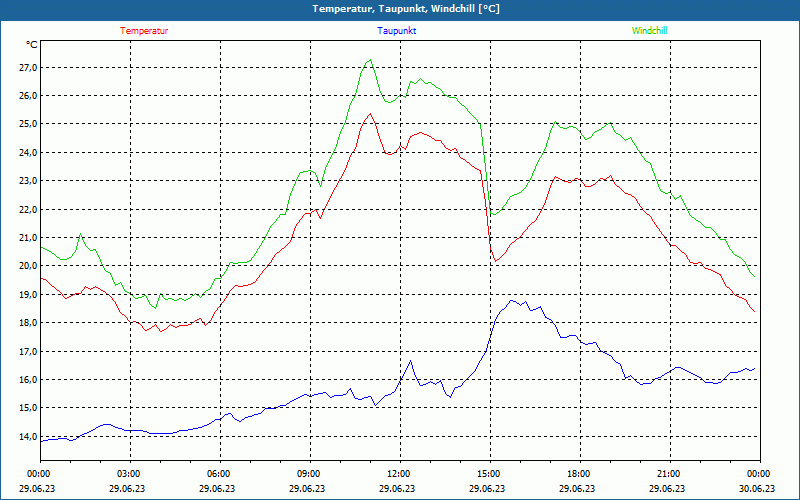Click the '00:00' label above date 30.06.23
The width and height of the screenshot is (800, 500).
pyautogui.click(x=757, y=474)
